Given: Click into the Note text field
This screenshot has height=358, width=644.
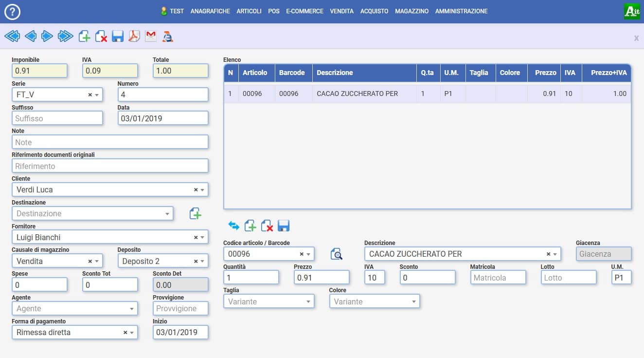Looking at the screenshot, I should pos(110,142).
